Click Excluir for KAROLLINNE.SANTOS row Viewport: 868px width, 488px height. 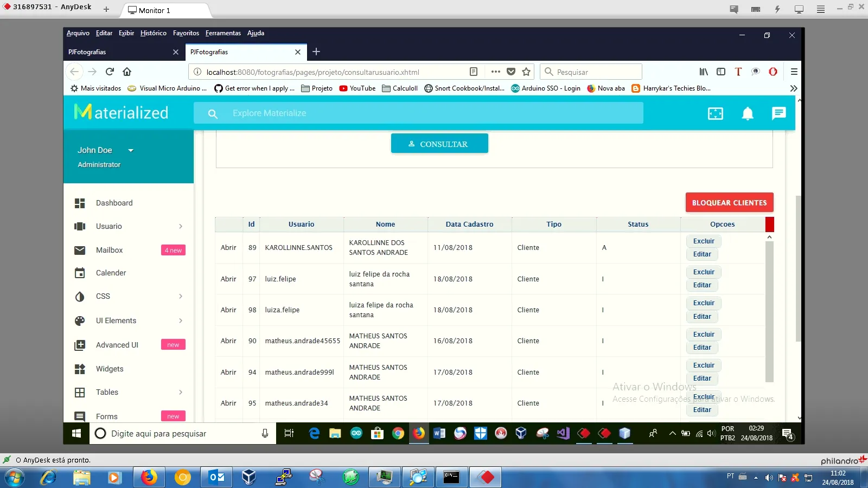pos(703,241)
